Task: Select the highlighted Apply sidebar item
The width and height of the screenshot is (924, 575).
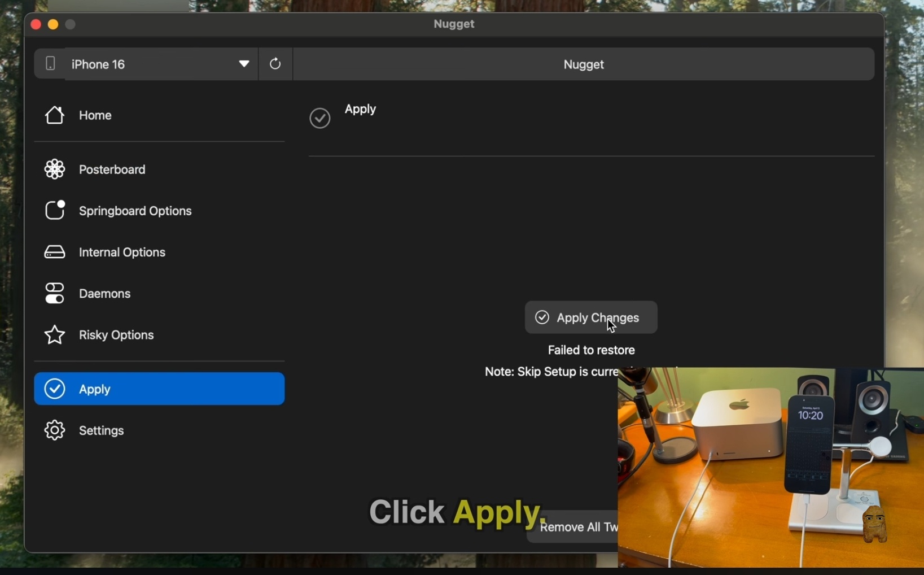Action: [x=159, y=389]
